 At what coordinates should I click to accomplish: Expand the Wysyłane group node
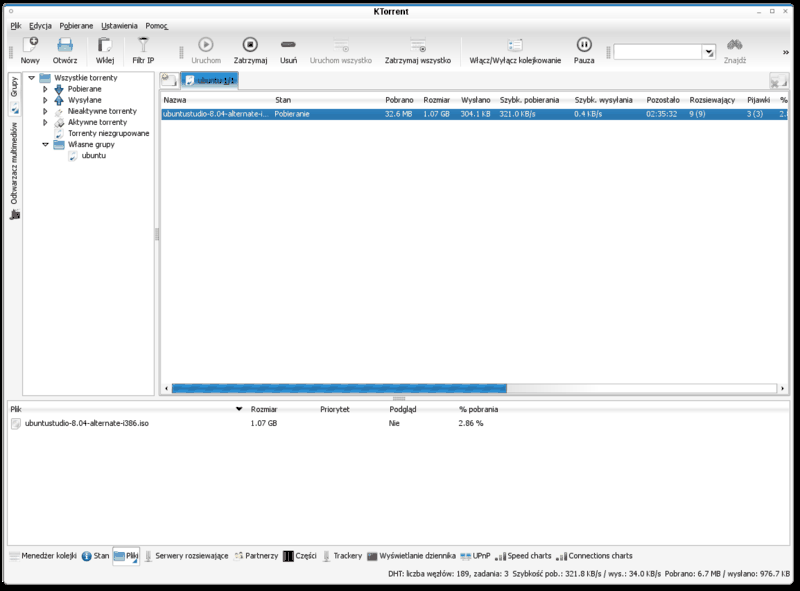click(x=45, y=100)
